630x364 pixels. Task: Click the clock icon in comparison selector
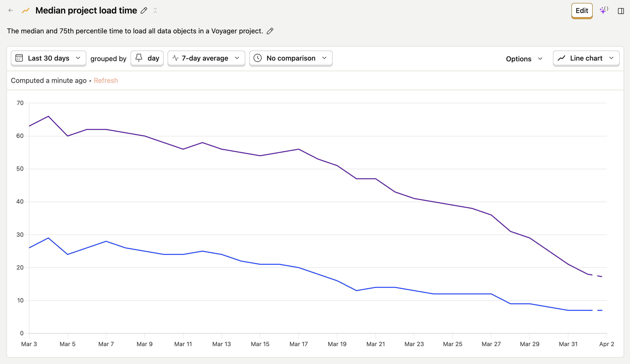point(258,58)
